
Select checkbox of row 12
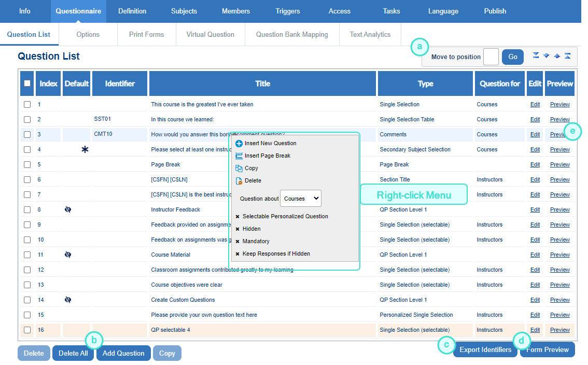pos(27,270)
